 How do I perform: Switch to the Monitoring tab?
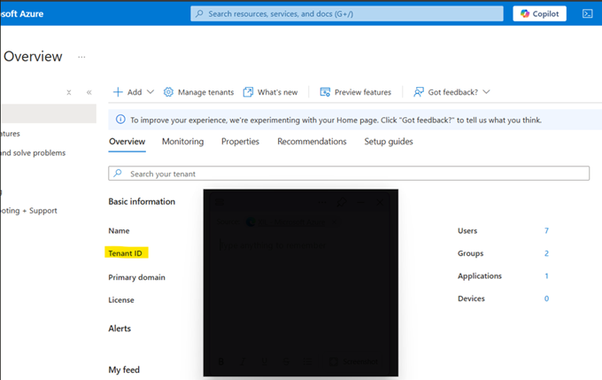pos(183,142)
